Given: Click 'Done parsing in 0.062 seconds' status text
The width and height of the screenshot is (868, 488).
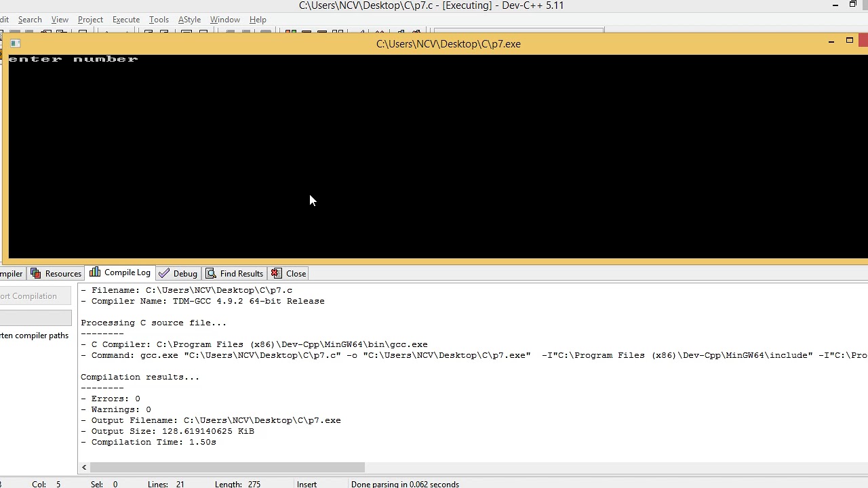Looking at the screenshot, I should point(405,484).
